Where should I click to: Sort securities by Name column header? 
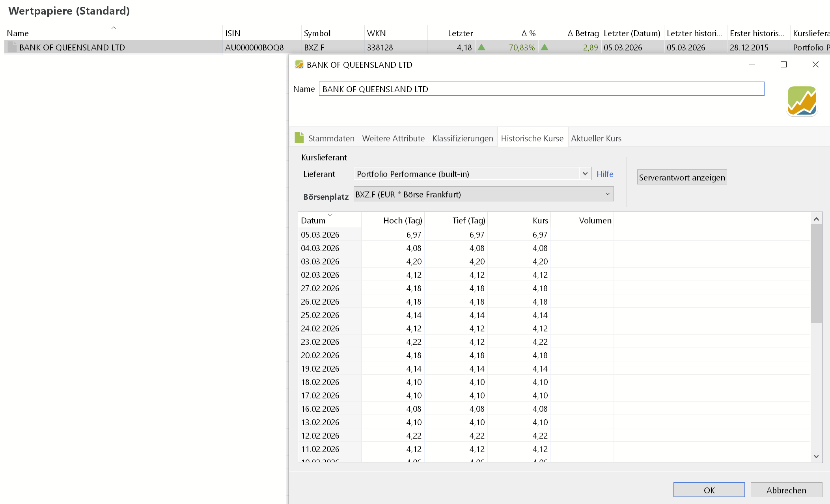18,33
